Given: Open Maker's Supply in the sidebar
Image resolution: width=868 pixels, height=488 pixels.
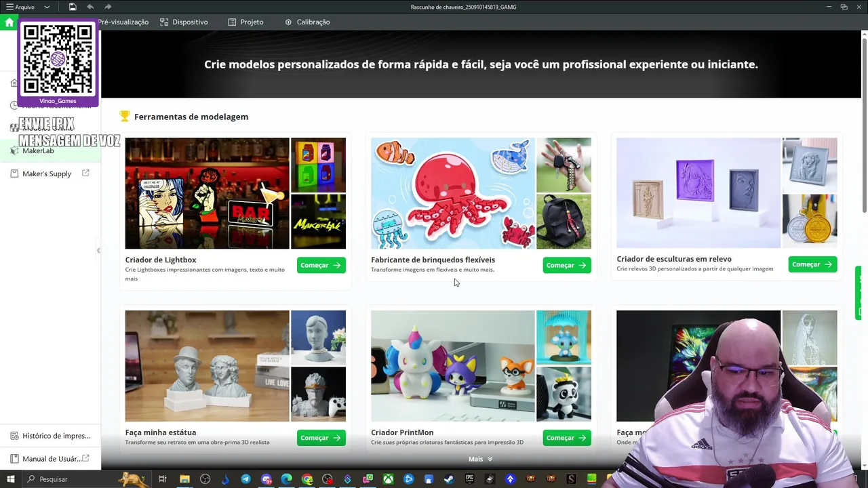Looking at the screenshot, I should 50,174.
